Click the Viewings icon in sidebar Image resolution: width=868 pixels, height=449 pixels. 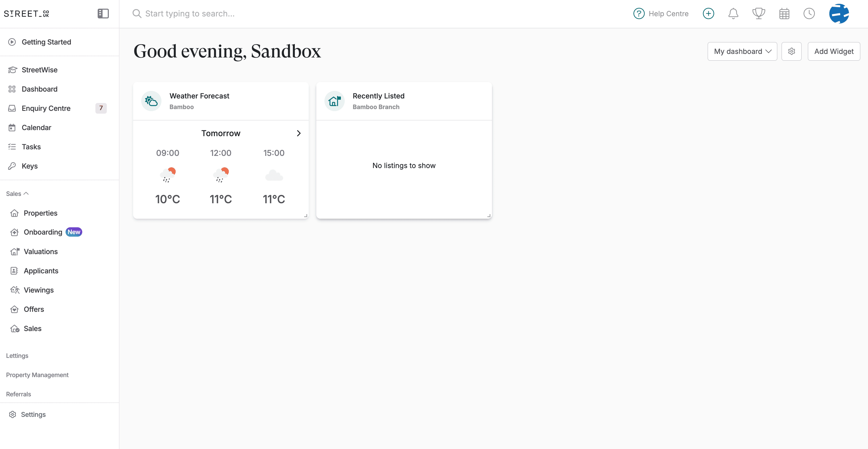click(15, 290)
